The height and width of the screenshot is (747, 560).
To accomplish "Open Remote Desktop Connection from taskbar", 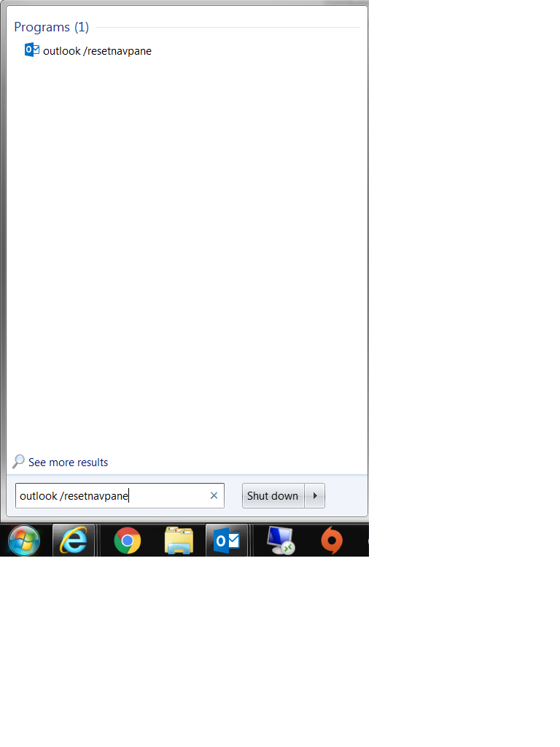I will coord(280,541).
